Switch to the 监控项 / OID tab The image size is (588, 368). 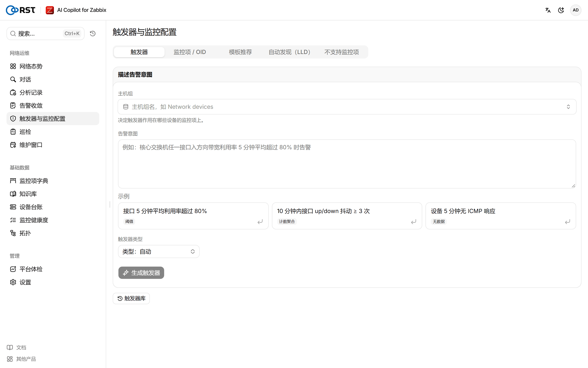(190, 52)
